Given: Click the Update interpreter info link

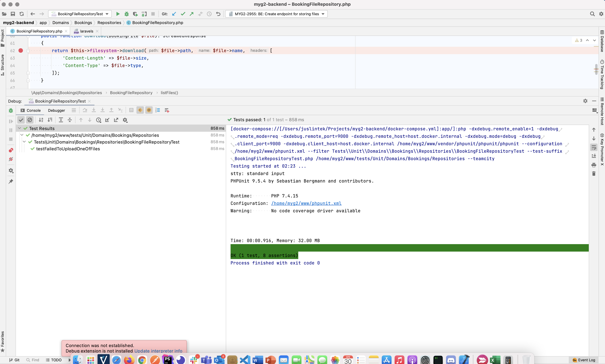Looking at the screenshot, I should [158, 351].
